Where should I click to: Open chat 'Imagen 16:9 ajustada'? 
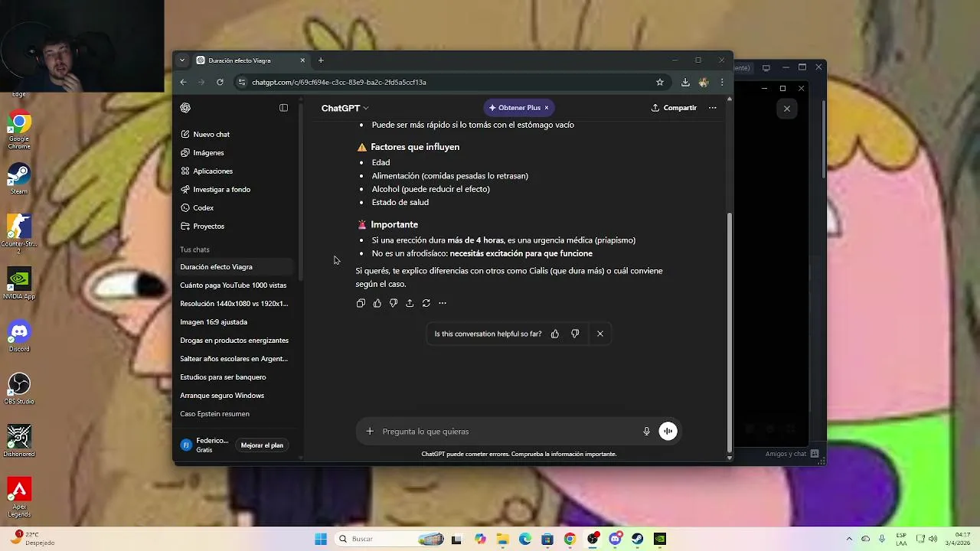click(234, 322)
